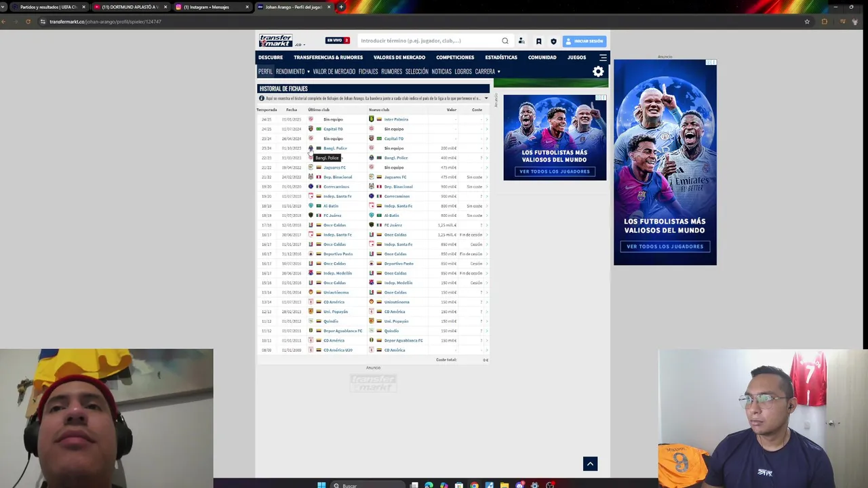
Task: Expand the RENDIMIENTO dropdown
Action: coord(293,72)
